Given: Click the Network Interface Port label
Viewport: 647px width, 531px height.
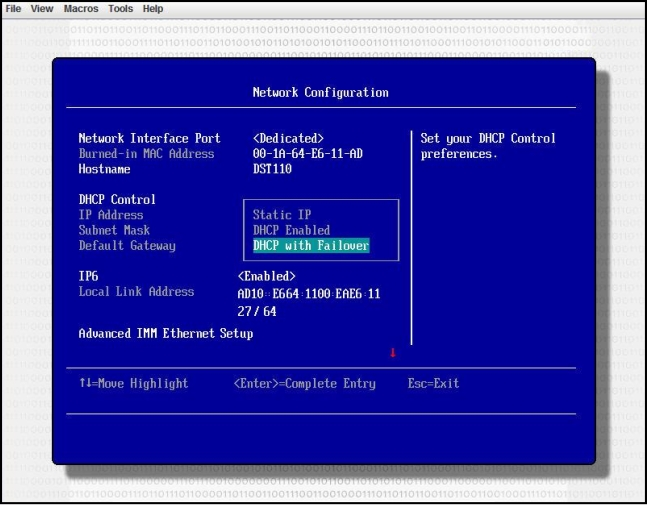Looking at the screenshot, I should tap(149, 138).
